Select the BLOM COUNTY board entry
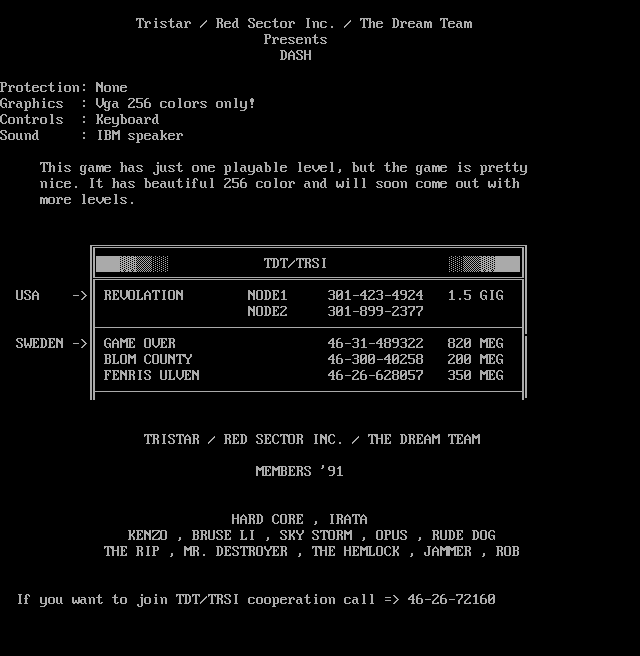The image size is (640, 656). coord(148,360)
